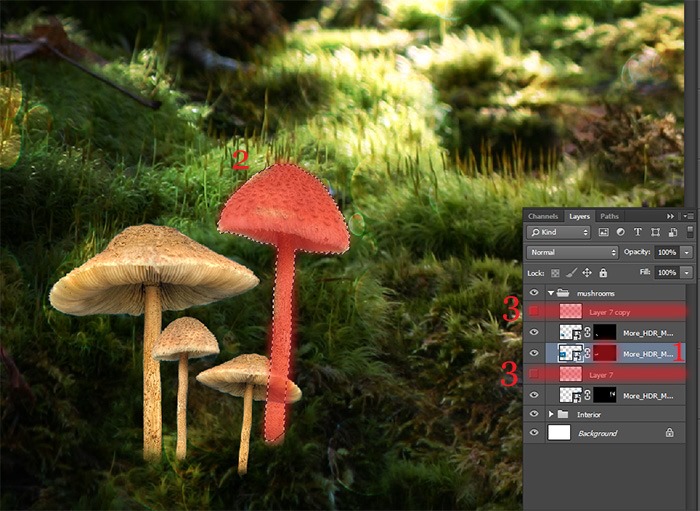
Task: Filter for shape layers icon
Action: pyautogui.click(x=655, y=232)
